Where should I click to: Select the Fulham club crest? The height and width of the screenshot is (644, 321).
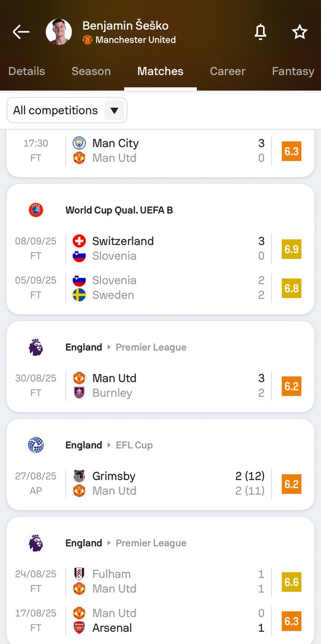[79, 574]
